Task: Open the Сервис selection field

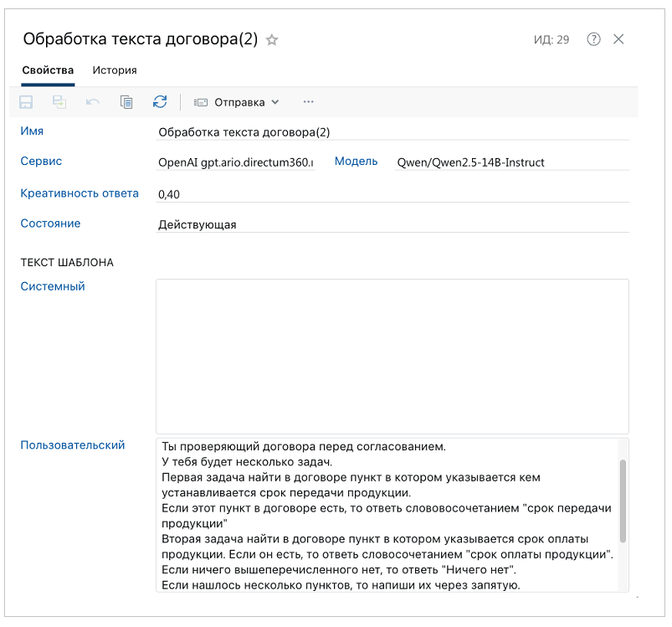Action: coord(234,162)
